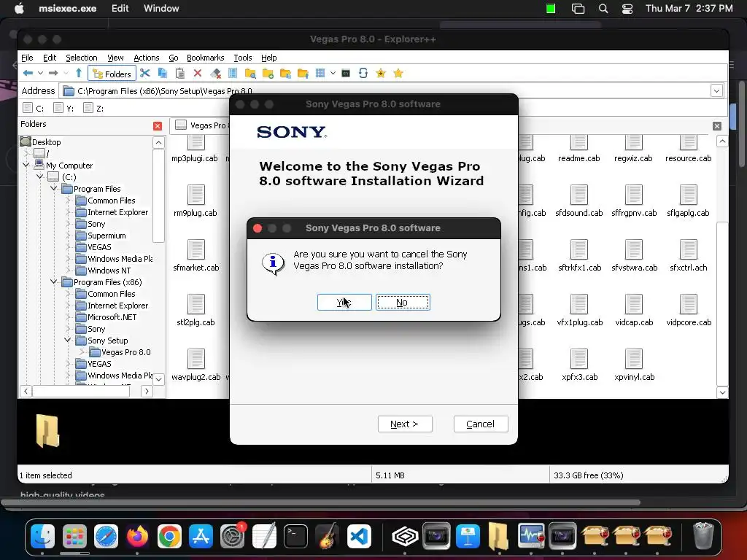Open Visual Studio Code from the dock
747x560 pixels.
[359, 537]
